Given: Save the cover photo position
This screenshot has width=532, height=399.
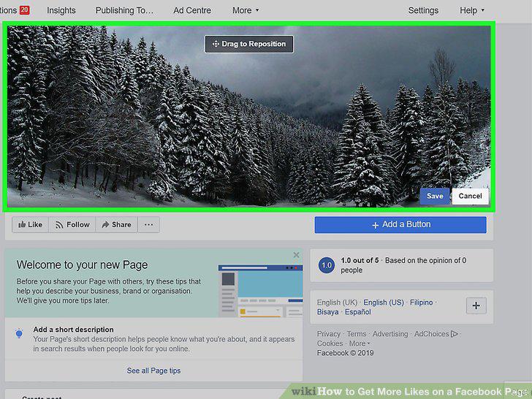Looking at the screenshot, I should (435, 196).
